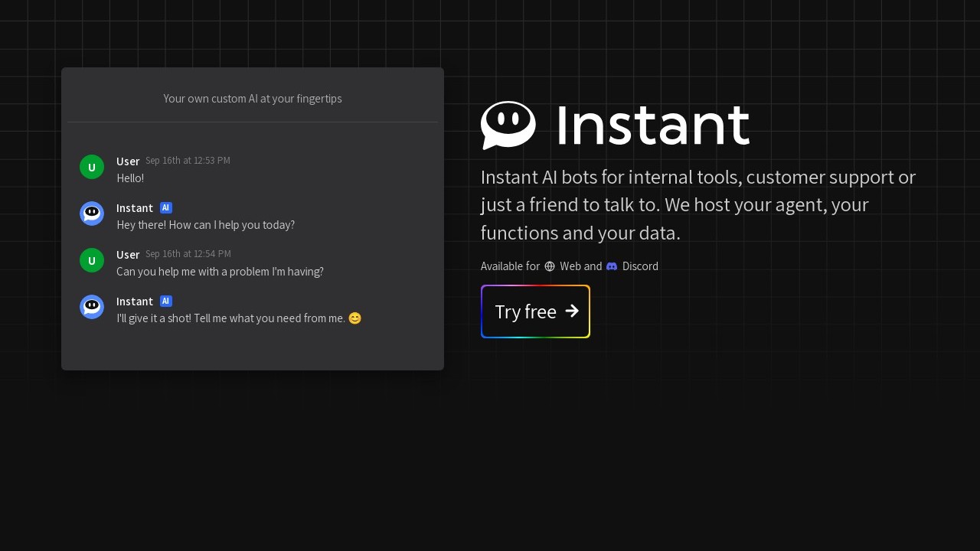Click the large Instant chat-bubble logo
The height and width of the screenshot is (551, 980).
pos(508,125)
